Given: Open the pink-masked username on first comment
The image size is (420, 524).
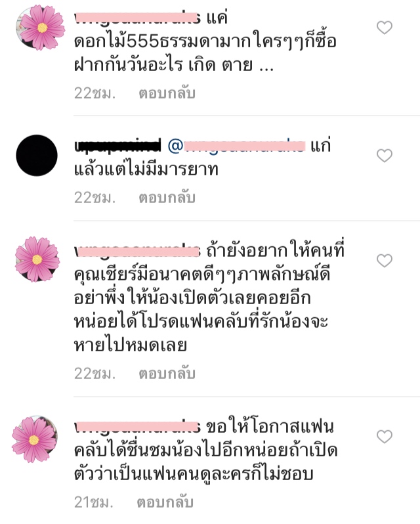Looking at the screenshot, I should pyautogui.click(x=137, y=18).
